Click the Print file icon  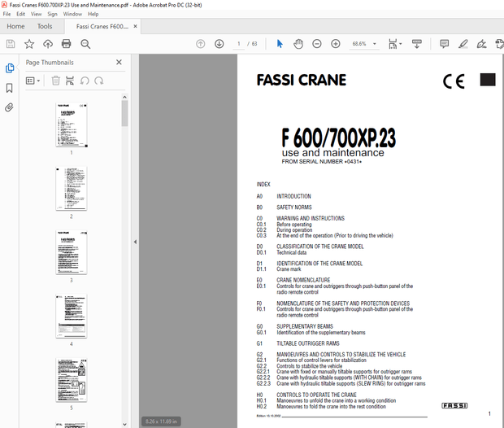(67, 44)
